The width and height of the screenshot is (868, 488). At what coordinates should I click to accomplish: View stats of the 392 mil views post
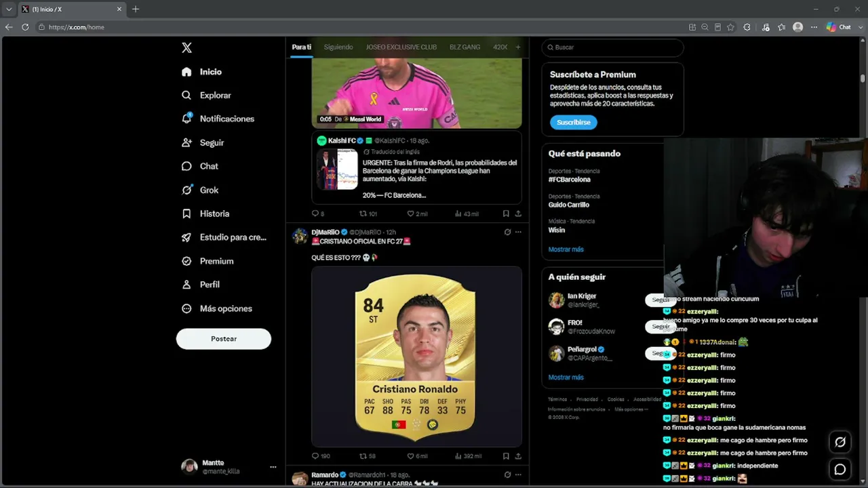coord(468,457)
